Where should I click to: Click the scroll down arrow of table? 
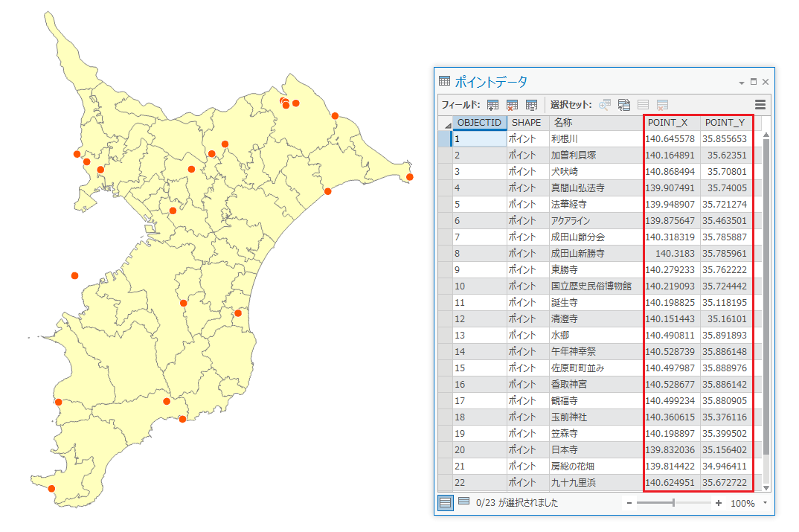[x=766, y=485]
